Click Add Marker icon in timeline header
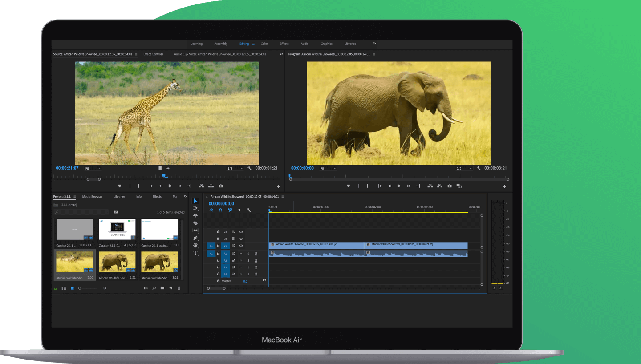The height and width of the screenshot is (364, 641). [239, 210]
